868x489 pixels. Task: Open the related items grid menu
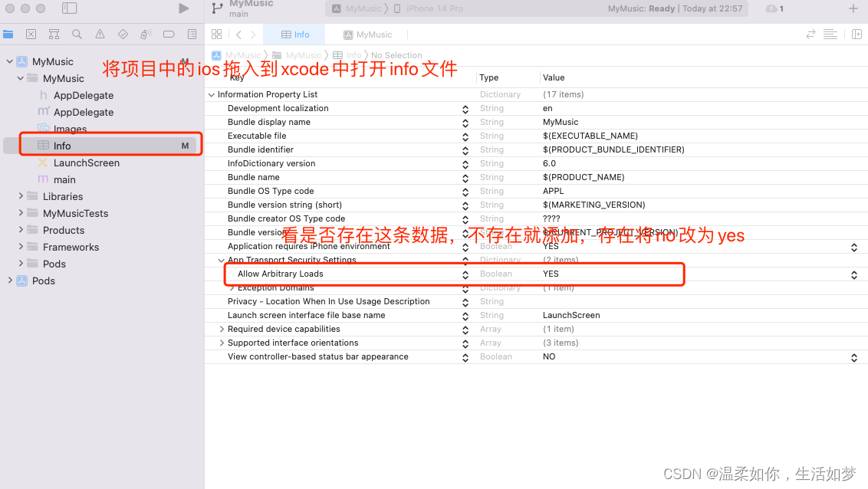[216, 34]
